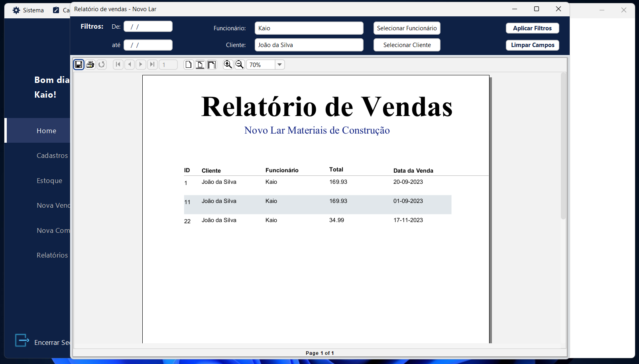This screenshot has width=639, height=364.
Task: Go to the previous page
Action: tap(129, 64)
